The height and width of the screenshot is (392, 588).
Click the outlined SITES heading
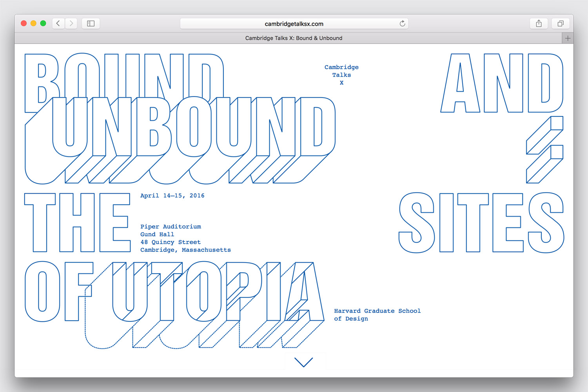pyautogui.click(x=481, y=223)
